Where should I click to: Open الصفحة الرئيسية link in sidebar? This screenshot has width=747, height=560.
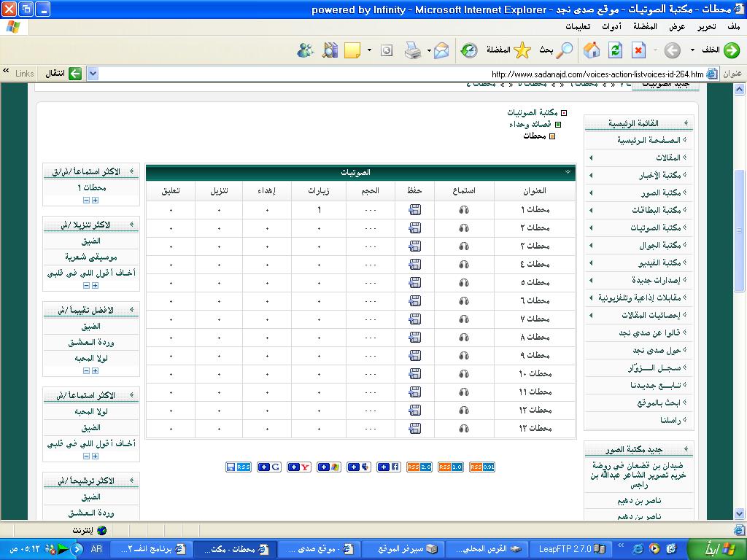(x=648, y=140)
